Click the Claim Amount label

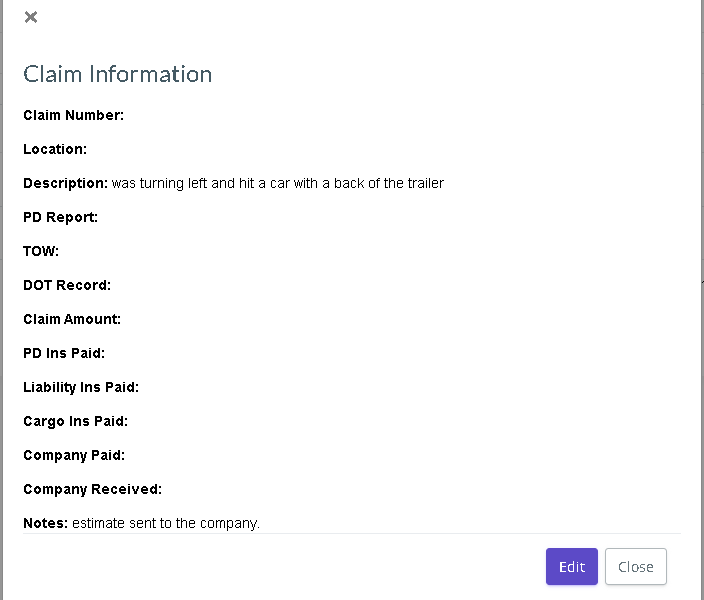coord(72,319)
